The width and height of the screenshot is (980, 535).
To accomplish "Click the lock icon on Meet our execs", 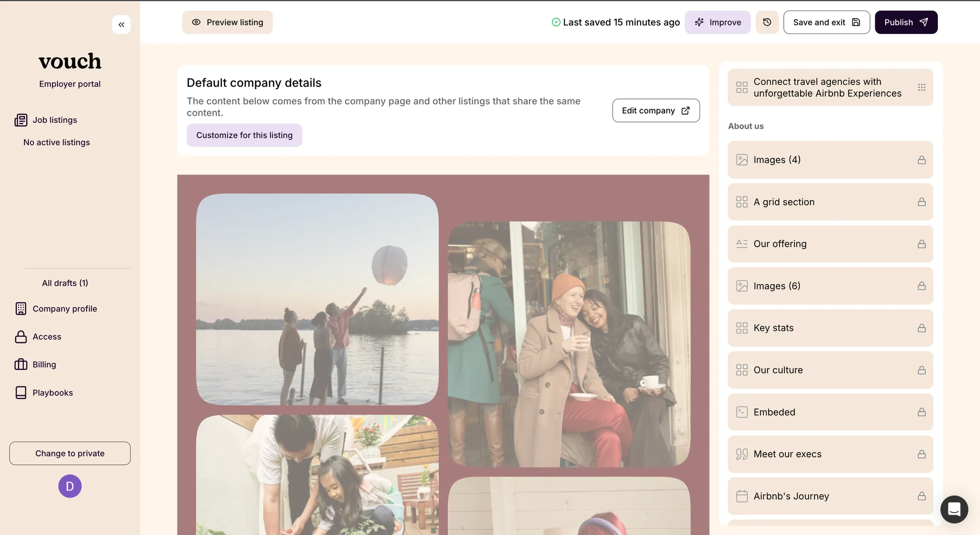I will pyautogui.click(x=922, y=454).
